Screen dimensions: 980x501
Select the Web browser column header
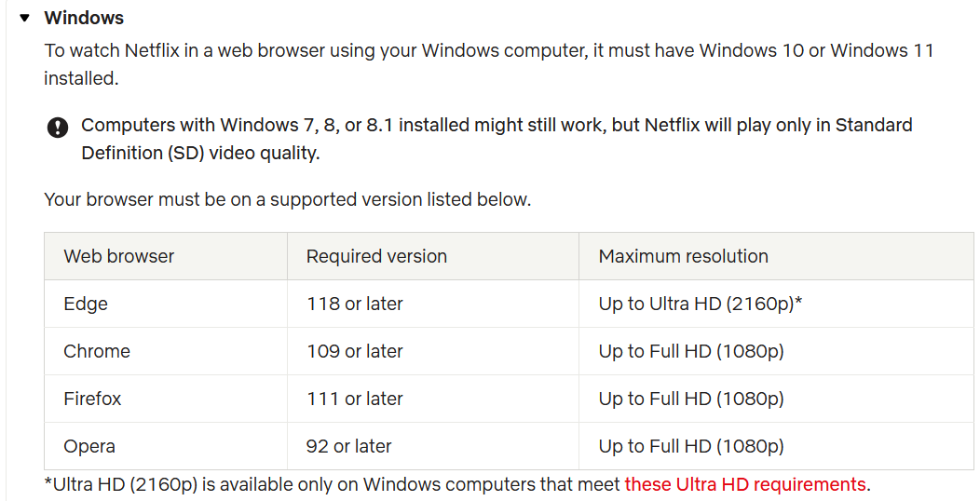tap(166, 256)
